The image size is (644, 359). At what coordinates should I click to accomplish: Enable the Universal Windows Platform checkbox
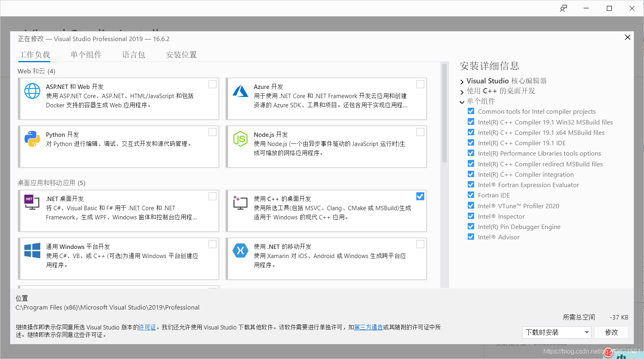(213, 244)
